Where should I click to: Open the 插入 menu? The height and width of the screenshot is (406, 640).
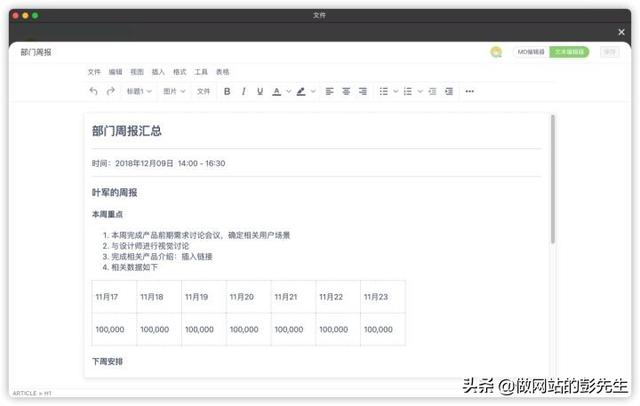coord(158,72)
